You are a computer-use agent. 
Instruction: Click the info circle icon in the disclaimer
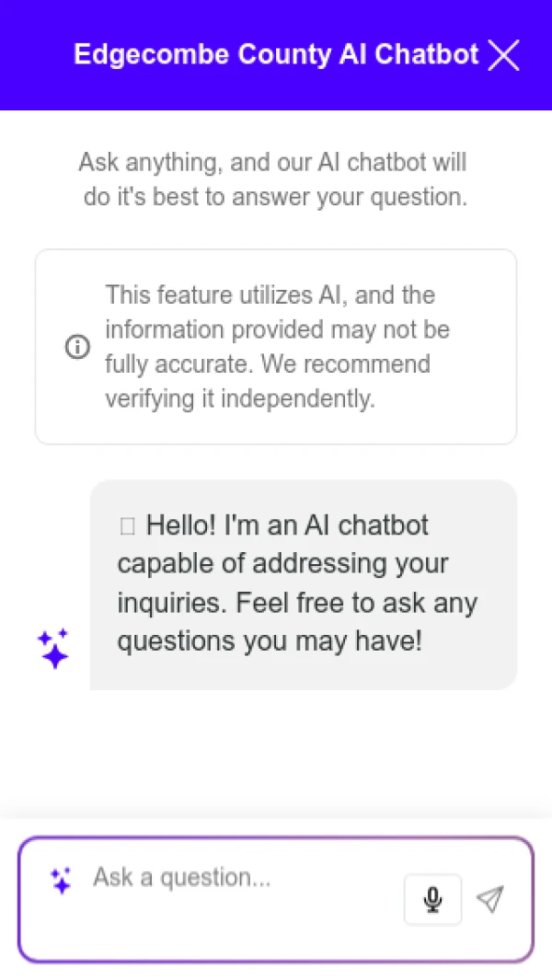tap(77, 347)
